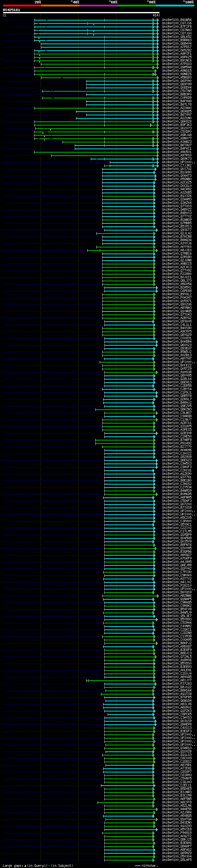
Task: Click the 'Large gaps' legend text
Action: [13, 866]
